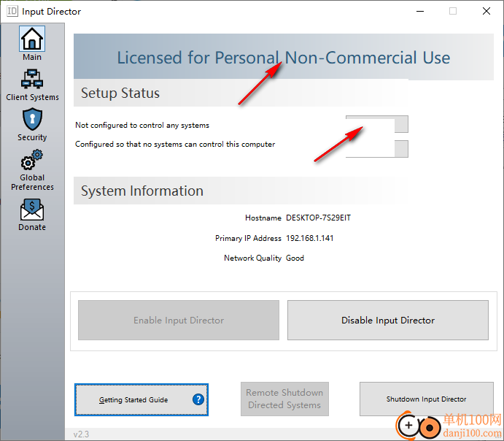Select the Donate tab label
This screenshot has height=441, width=504.
pos(32,227)
